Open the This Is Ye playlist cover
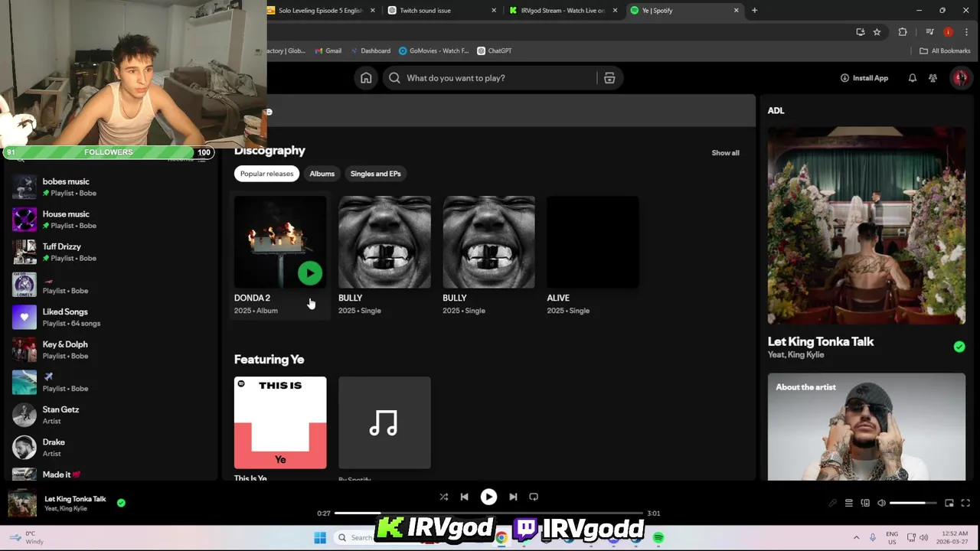The height and width of the screenshot is (551, 980). point(280,422)
